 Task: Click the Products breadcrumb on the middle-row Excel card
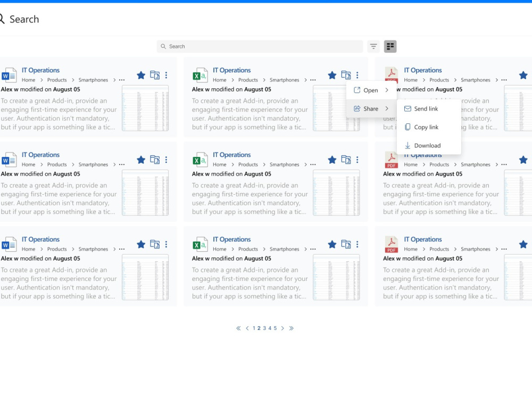pyautogui.click(x=248, y=164)
